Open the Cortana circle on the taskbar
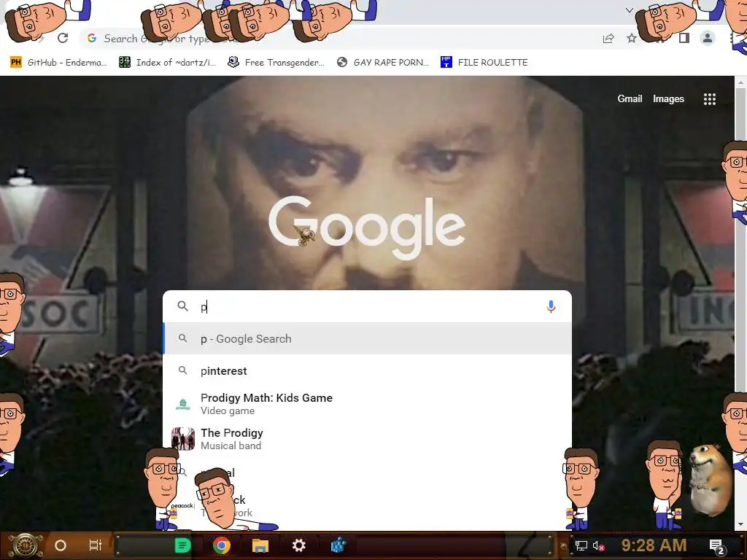 pos(61,545)
